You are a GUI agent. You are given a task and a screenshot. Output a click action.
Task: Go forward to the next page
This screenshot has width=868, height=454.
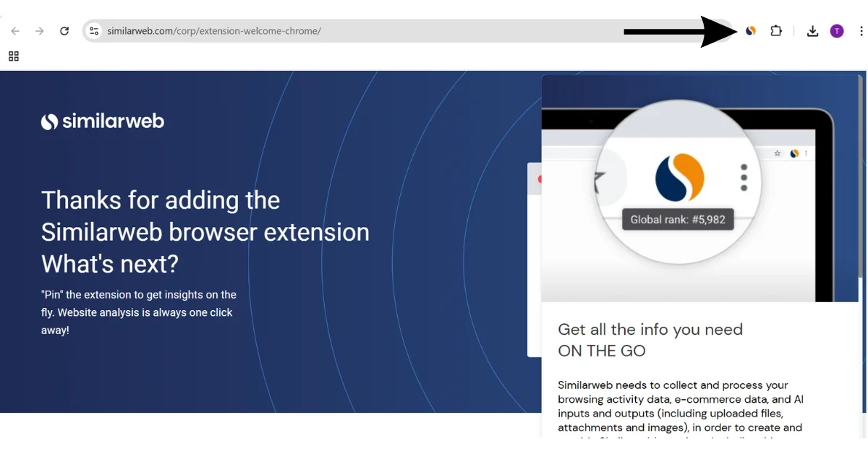tap(40, 31)
